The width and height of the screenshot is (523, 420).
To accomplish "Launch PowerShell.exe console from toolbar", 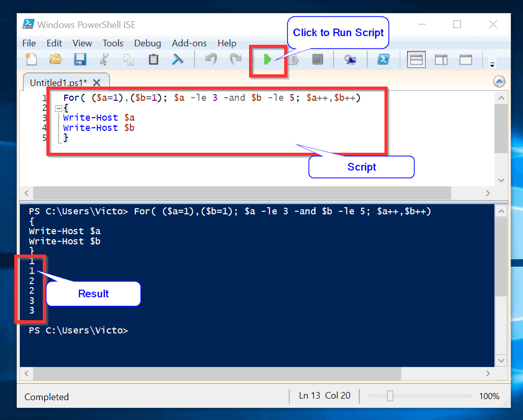I will (384, 59).
